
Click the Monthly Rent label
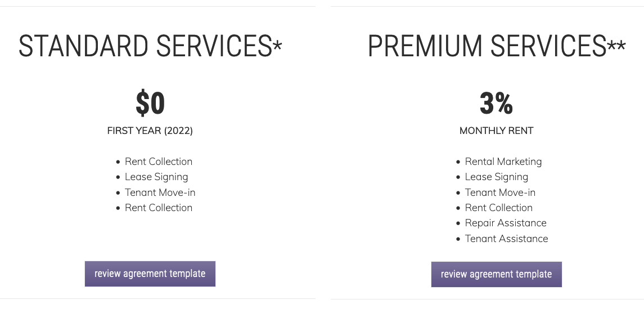[496, 131]
